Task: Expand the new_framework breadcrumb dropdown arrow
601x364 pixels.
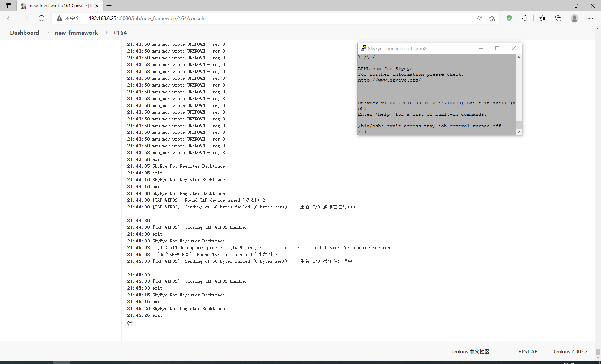Action: point(107,33)
